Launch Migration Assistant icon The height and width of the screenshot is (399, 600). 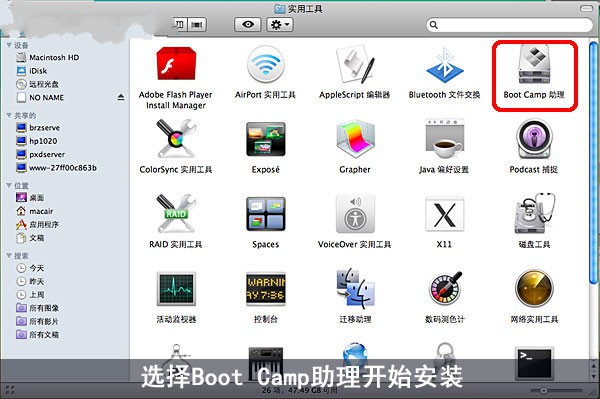pyautogui.click(x=355, y=288)
